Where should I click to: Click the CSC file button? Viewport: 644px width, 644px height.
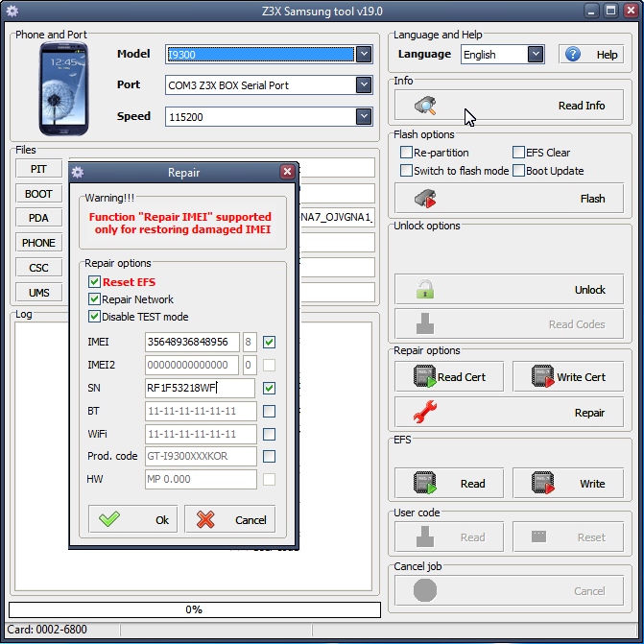click(x=38, y=268)
